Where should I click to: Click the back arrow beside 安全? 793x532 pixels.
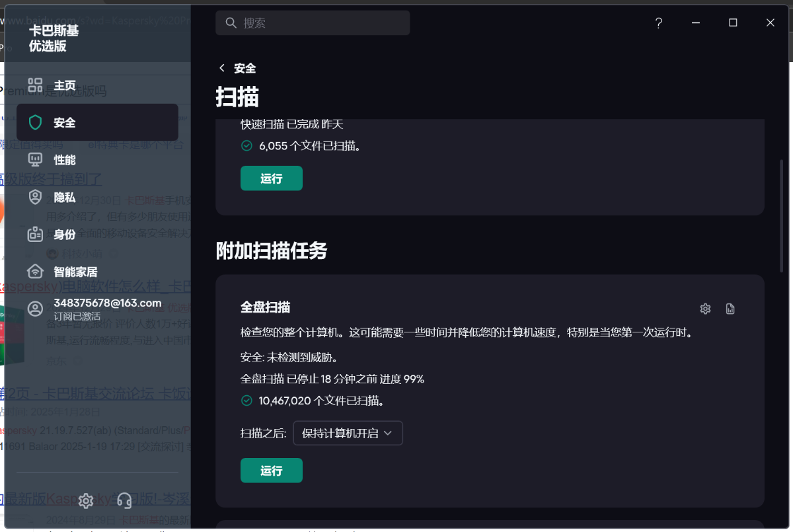[x=222, y=68]
